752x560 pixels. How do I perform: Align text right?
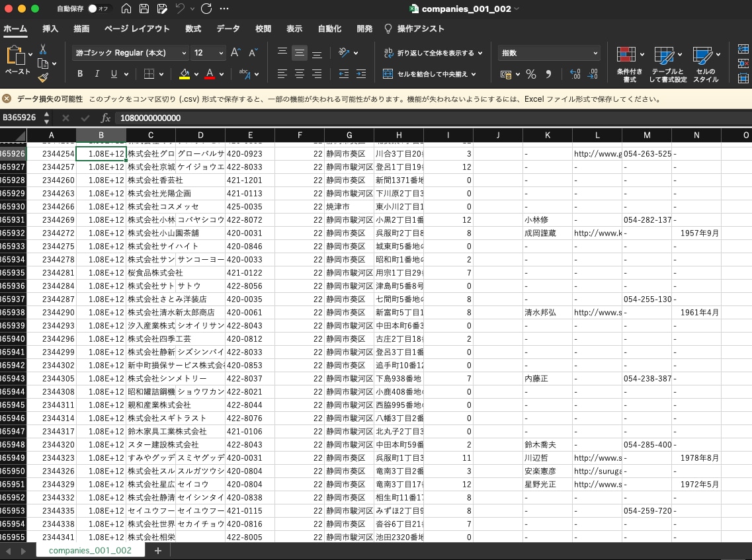[317, 73]
